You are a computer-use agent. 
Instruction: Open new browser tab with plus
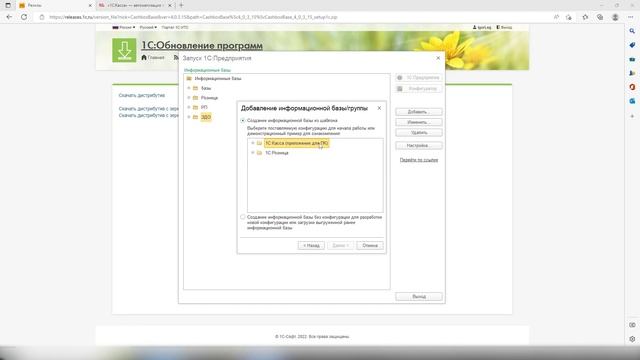(x=181, y=5)
